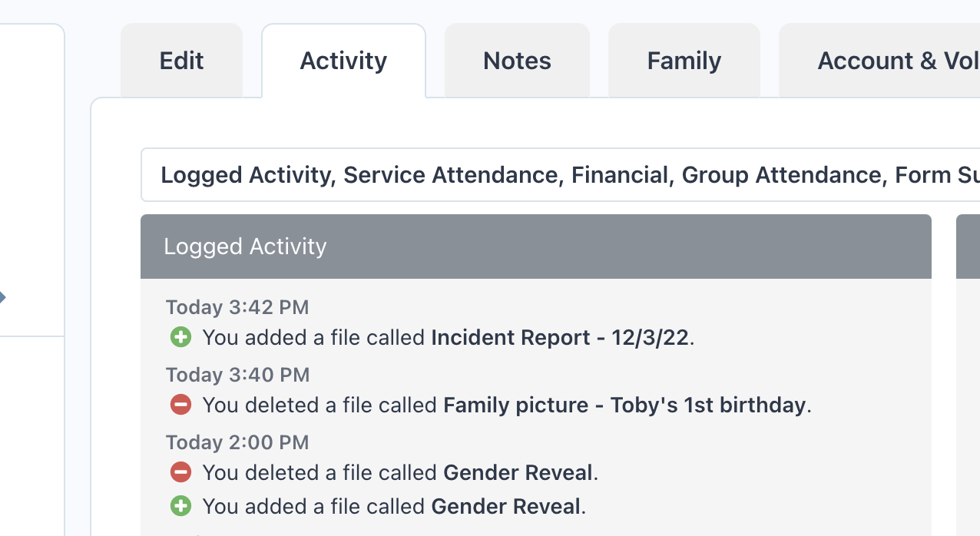Open the Family tab

point(684,61)
